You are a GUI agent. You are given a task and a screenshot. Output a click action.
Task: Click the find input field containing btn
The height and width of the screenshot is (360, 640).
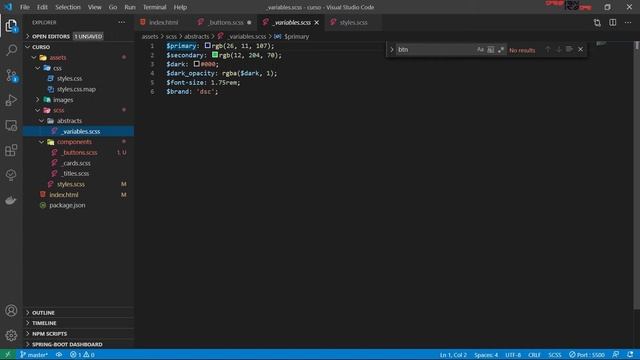[435, 49]
